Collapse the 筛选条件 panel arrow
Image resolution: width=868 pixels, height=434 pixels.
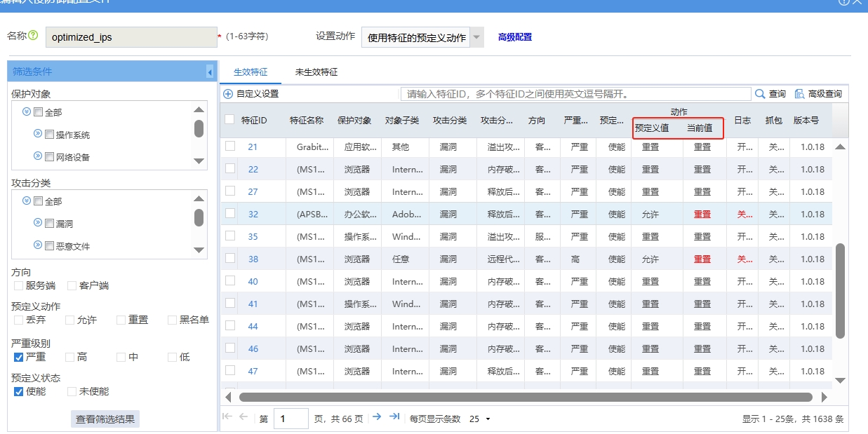click(209, 72)
